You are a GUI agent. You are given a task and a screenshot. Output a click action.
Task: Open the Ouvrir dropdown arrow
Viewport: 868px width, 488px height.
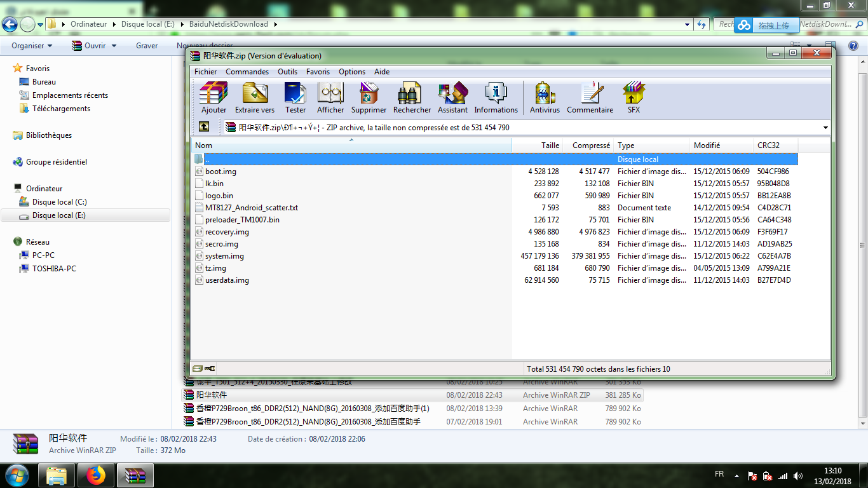[x=114, y=46]
